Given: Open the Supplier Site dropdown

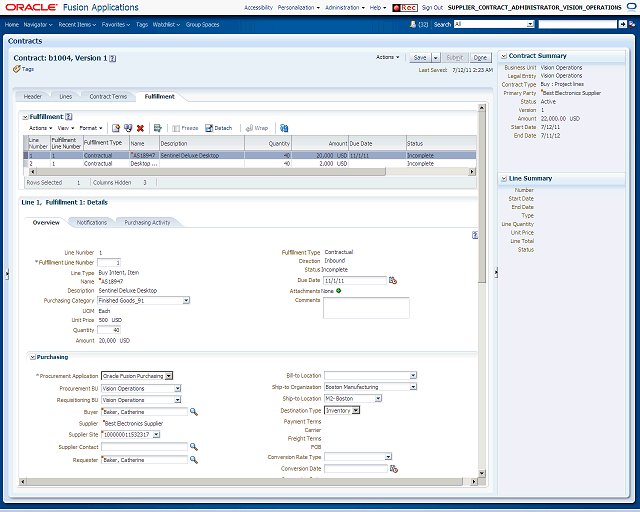Looking at the screenshot, I should click(x=156, y=435).
